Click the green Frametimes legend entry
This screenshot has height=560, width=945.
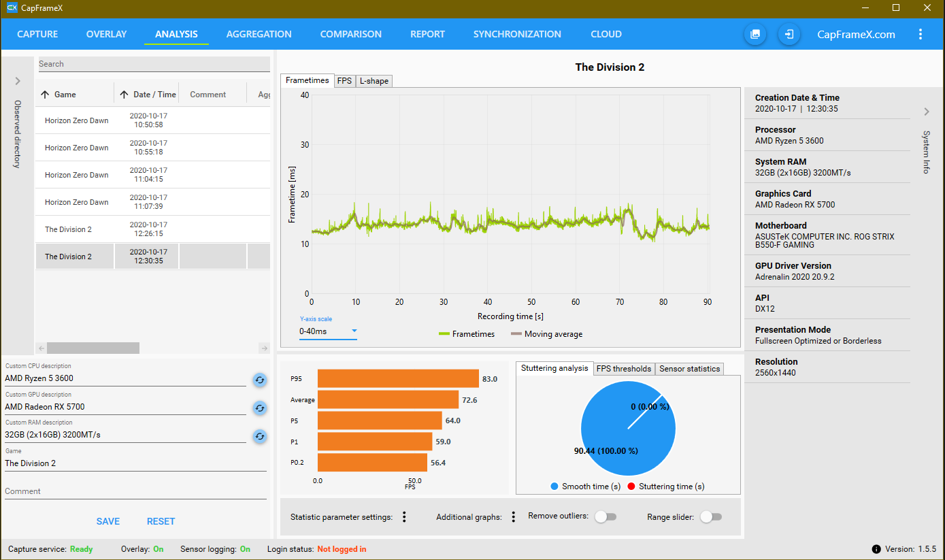pos(467,334)
